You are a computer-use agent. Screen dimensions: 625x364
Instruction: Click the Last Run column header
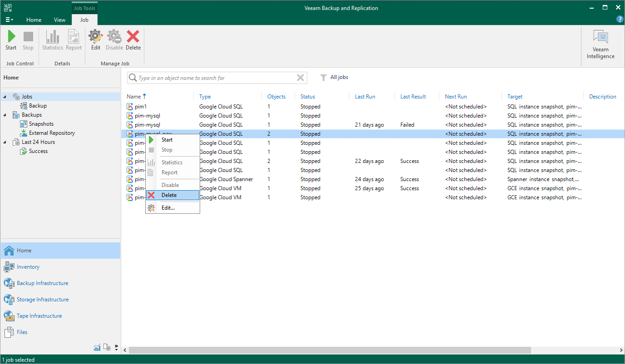[365, 97]
